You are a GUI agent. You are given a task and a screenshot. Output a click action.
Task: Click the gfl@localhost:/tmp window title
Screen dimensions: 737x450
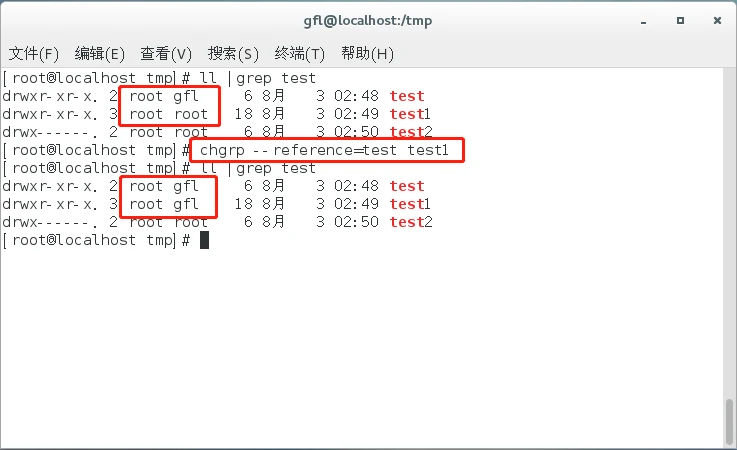[x=368, y=20]
